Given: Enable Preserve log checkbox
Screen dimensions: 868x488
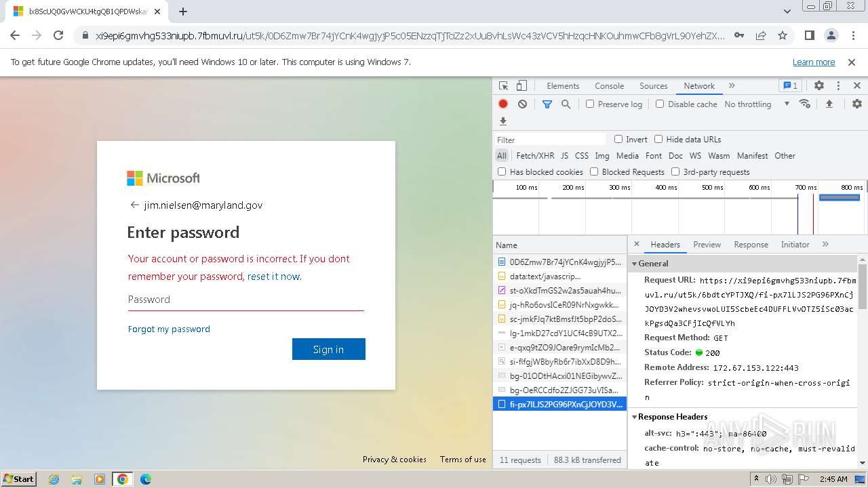Looking at the screenshot, I should (x=590, y=104).
